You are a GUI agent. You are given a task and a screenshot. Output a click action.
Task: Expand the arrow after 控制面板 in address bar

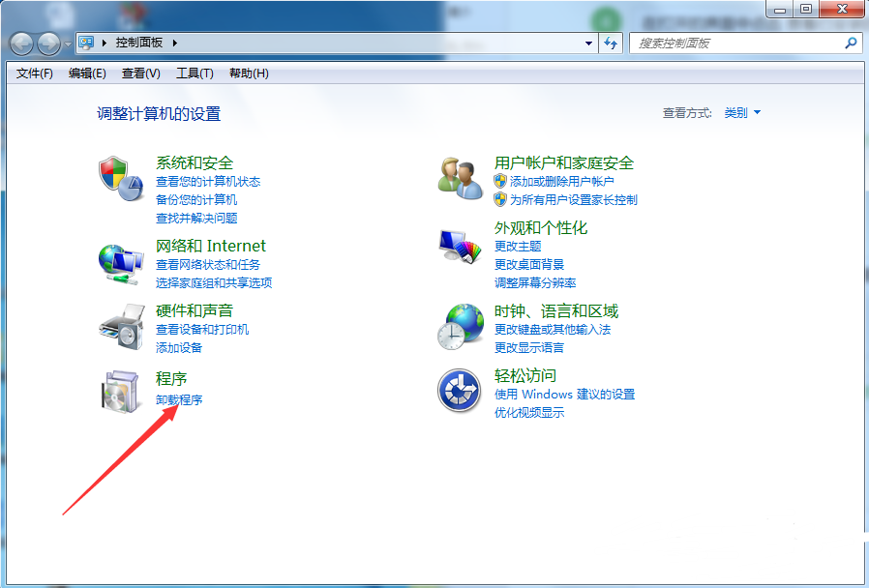pos(174,43)
